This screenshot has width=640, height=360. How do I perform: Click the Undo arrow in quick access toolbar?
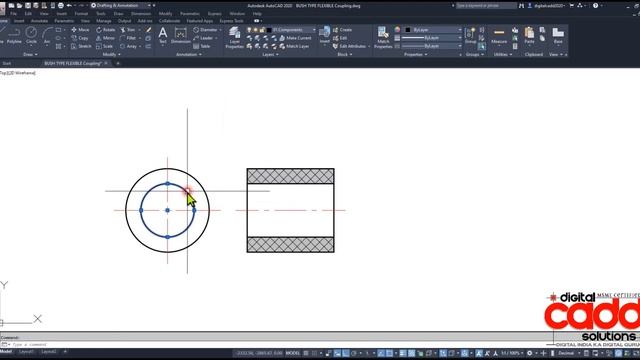tap(69, 6)
